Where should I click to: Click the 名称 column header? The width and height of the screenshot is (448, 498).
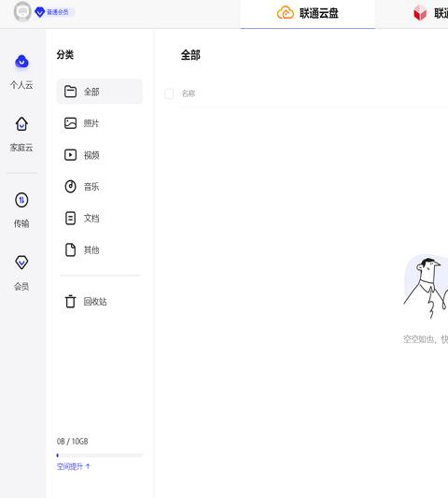tap(189, 93)
